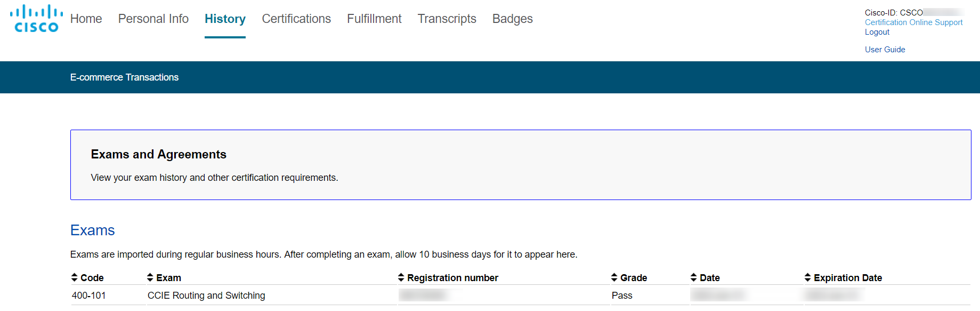Open the Certification Online Support link

tap(913, 22)
